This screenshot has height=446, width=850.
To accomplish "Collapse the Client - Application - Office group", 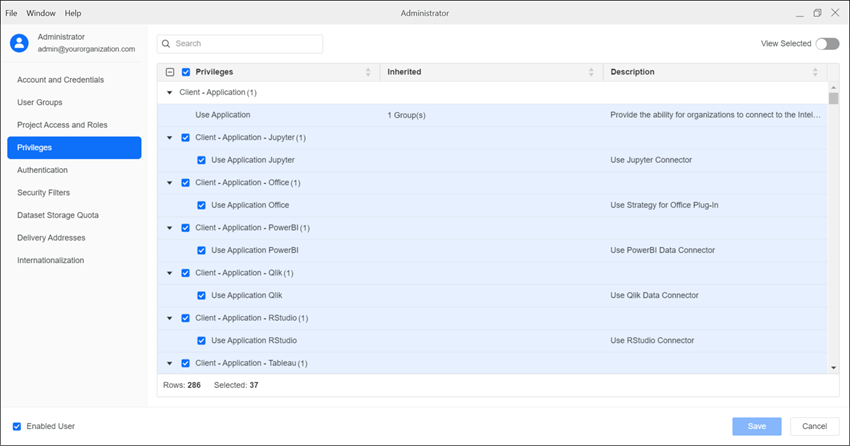I will pyautogui.click(x=169, y=183).
